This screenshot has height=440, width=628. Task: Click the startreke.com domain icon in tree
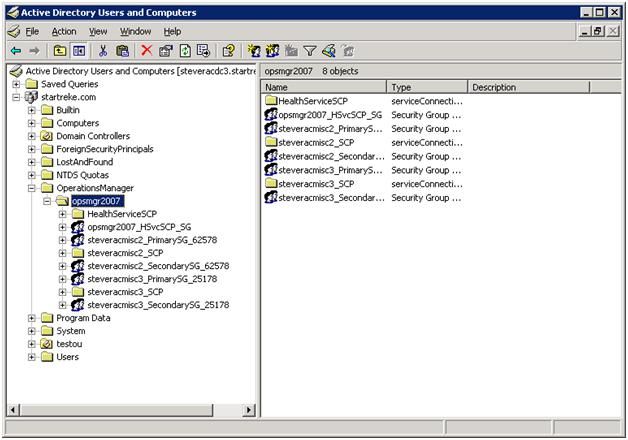point(31,97)
